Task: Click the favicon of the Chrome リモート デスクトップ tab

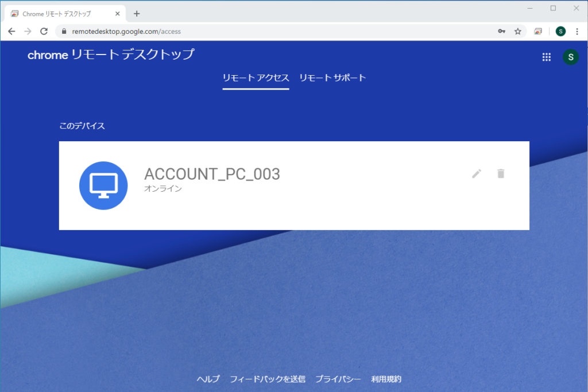Action: [14, 14]
